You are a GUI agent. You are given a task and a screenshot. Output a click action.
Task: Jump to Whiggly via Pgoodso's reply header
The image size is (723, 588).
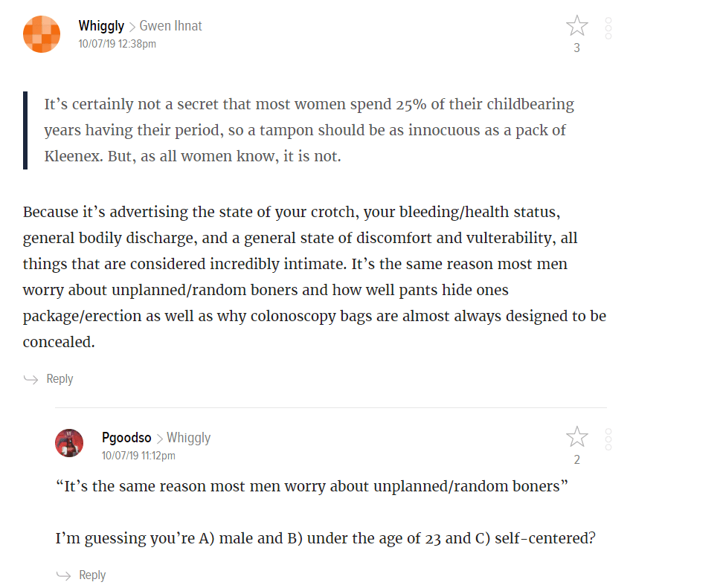tap(188, 438)
